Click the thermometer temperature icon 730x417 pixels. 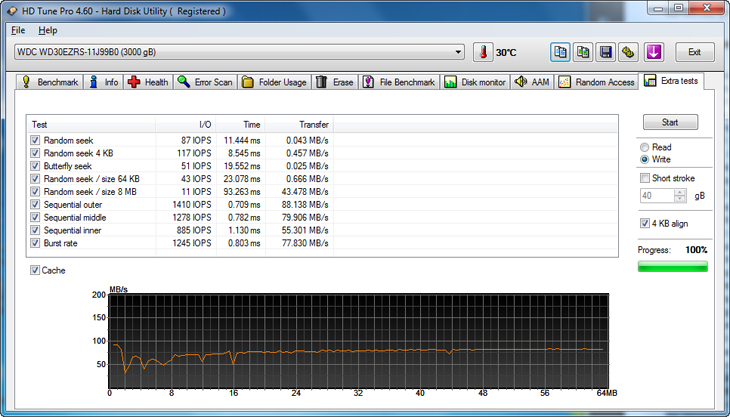484,52
